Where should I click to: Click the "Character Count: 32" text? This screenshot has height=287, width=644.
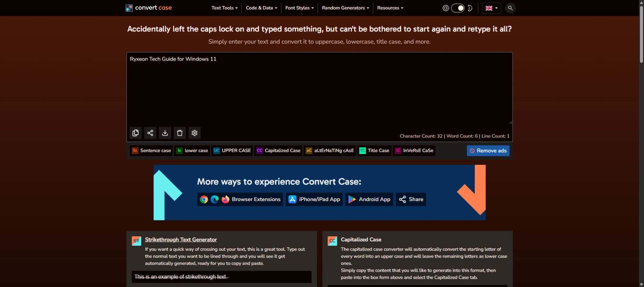point(421,136)
